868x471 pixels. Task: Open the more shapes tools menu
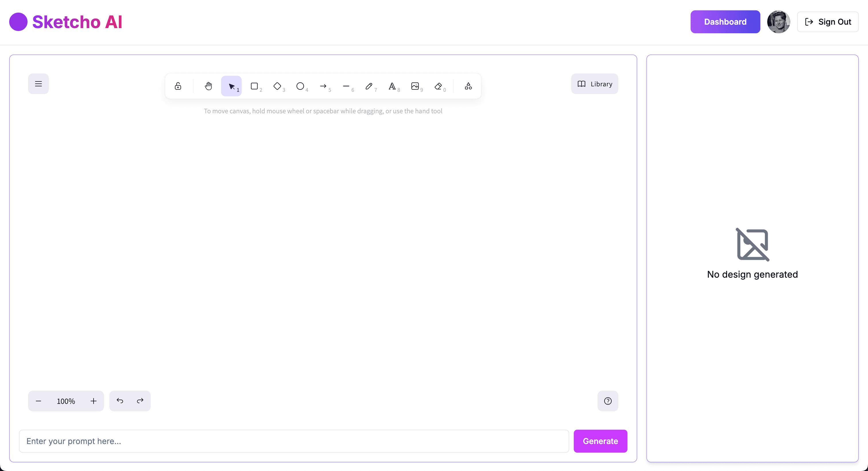468,86
